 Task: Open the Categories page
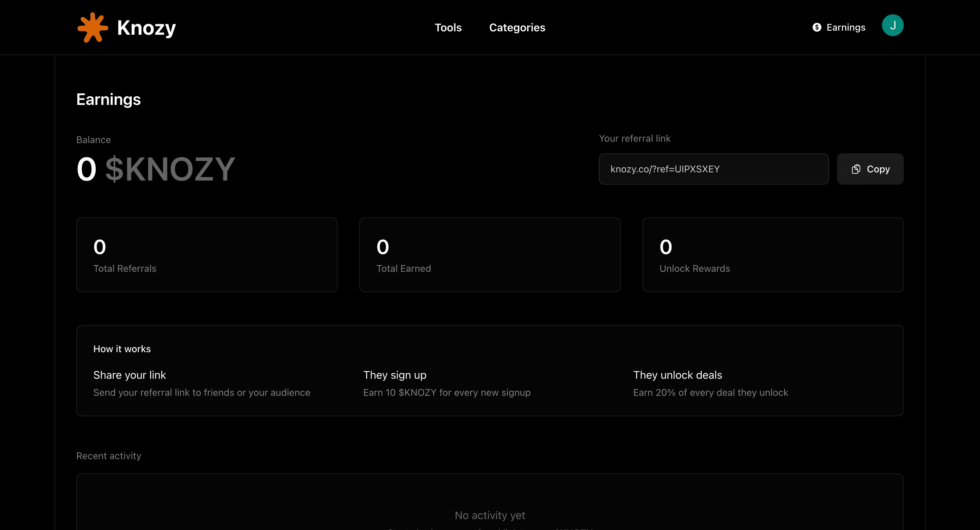pos(517,27)
